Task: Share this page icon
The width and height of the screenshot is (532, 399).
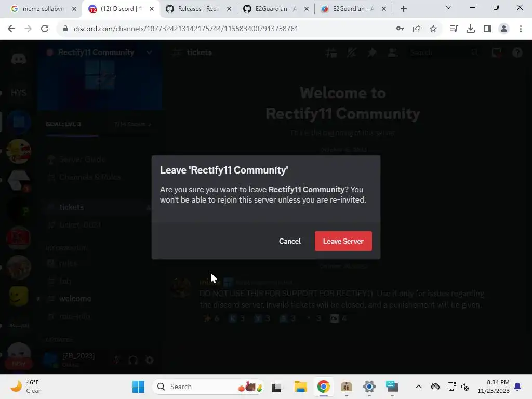Action: tap(417, 29)
